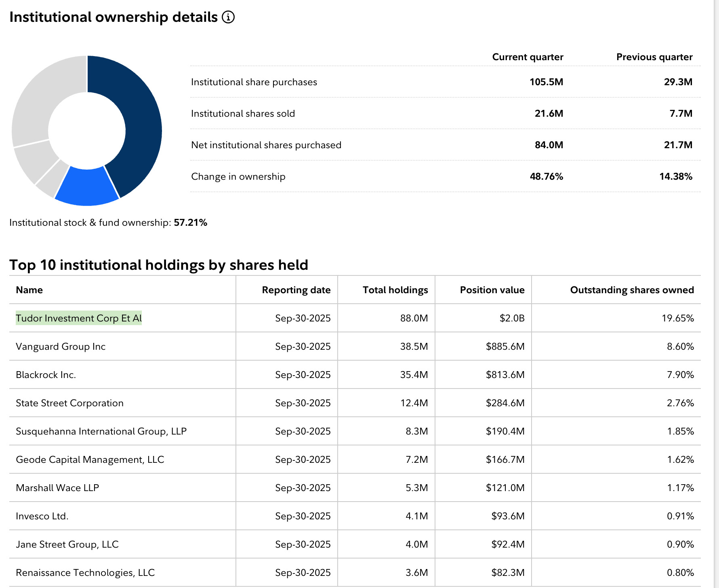Select the State Street Corporation name

(69, 403)
